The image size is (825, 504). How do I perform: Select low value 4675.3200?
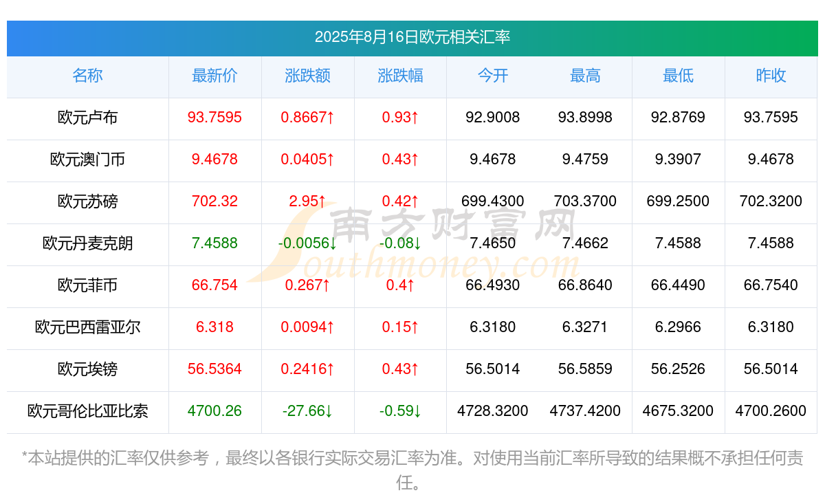point(678,411)
